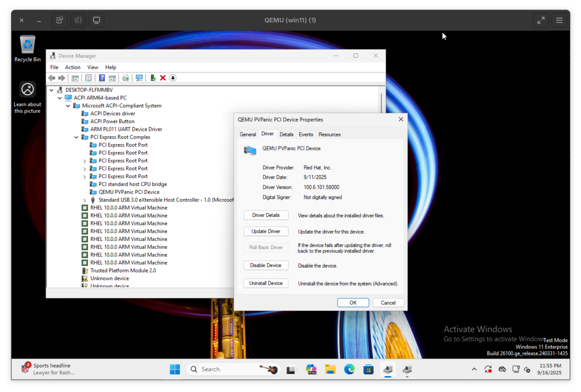The width and height of the screenshot is (581, 392).
Task: Click the blue Help toolbar icon
Action: [102, 78]
